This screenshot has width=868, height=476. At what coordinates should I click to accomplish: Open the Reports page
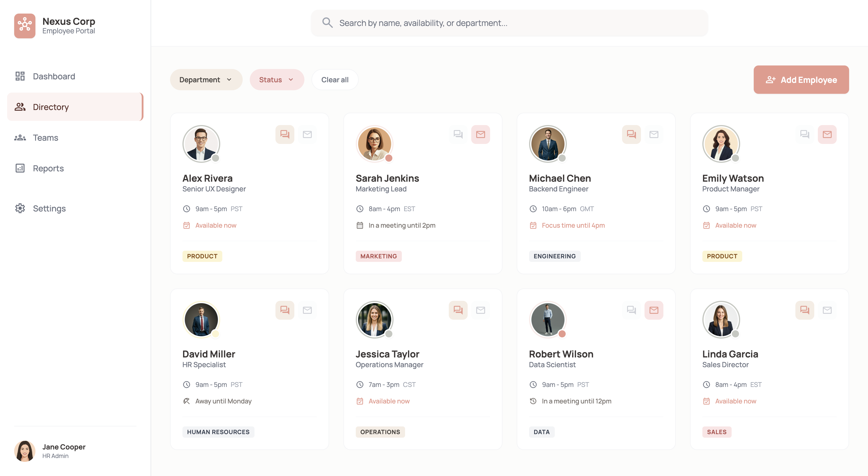coord(48,168)
